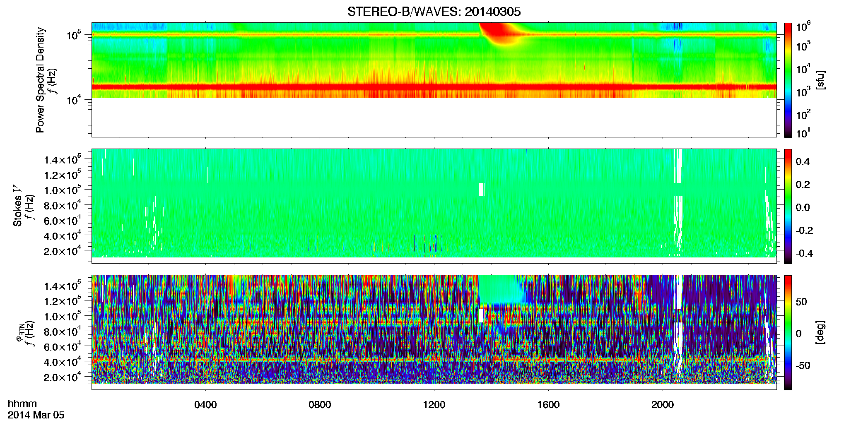Click the 6.0×10^4 tick label of the phi panel
The height and width of the screenshot is (447, 868).
pos(63,346)
